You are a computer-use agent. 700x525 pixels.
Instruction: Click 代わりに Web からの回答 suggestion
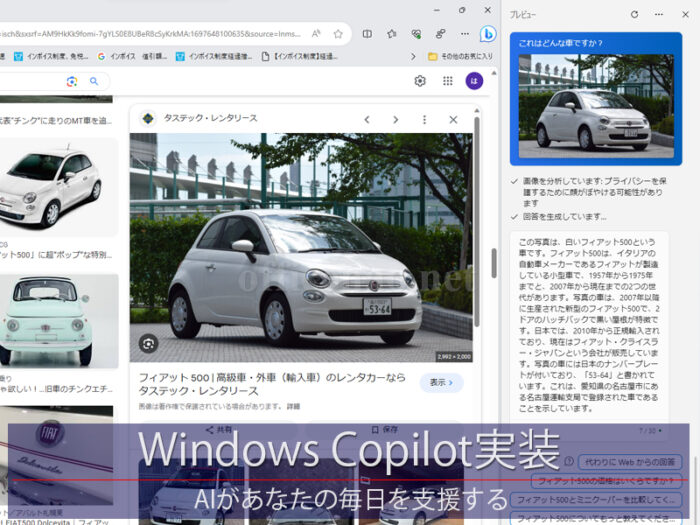(x=629, y=462)
